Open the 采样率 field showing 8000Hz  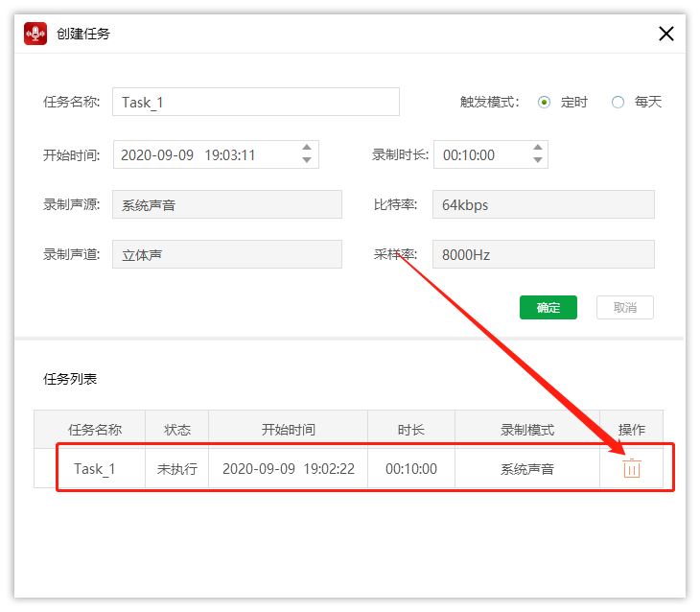543,255
